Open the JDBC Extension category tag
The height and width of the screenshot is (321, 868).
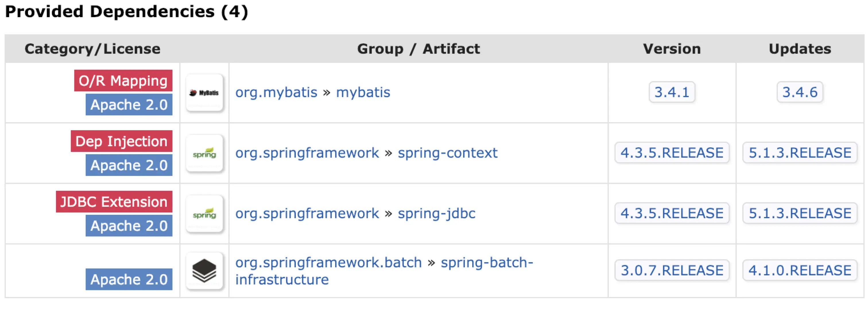coord(114,202)
